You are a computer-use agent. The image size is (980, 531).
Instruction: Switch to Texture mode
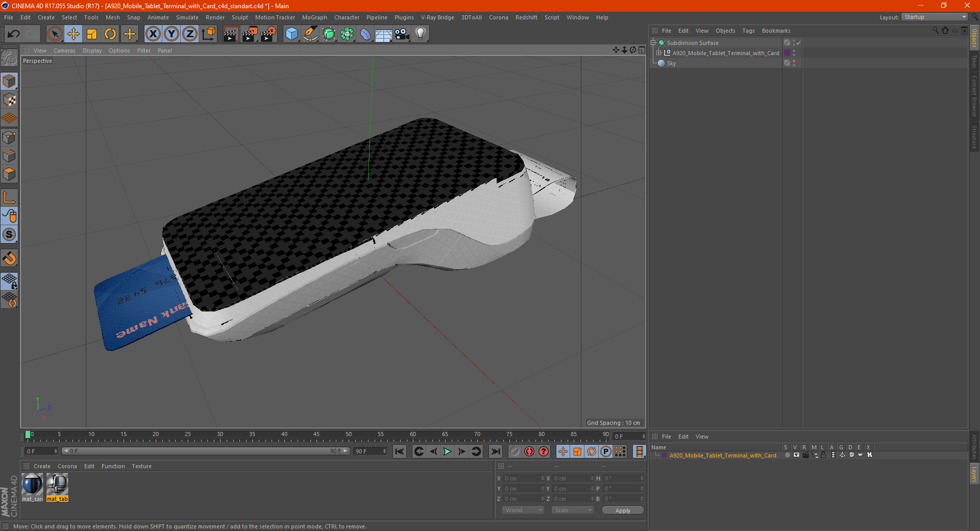pos(9,100)
